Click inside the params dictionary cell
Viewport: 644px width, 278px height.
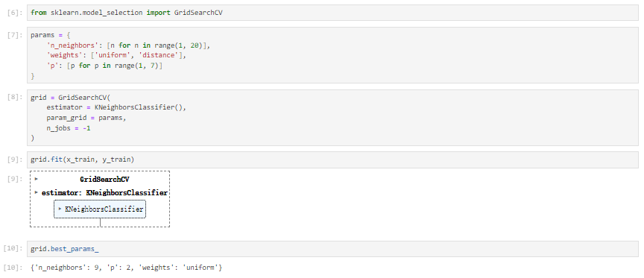tap(332, 55)
